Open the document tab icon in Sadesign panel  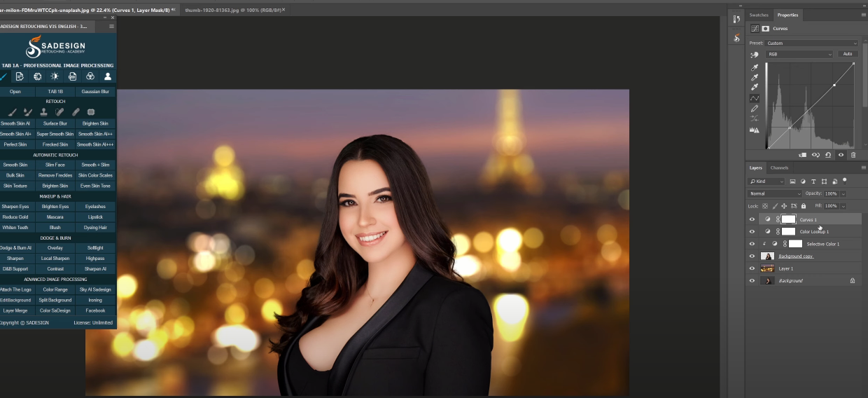click(20, 76)
